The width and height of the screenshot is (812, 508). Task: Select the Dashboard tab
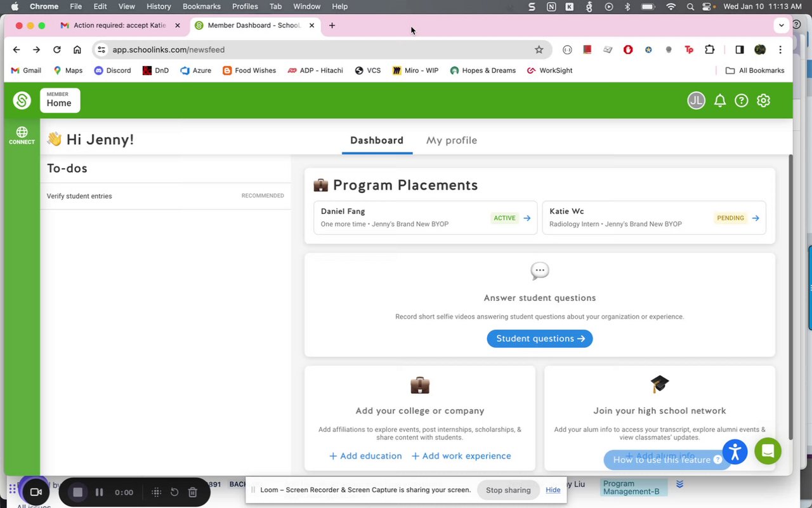(377, 140)
